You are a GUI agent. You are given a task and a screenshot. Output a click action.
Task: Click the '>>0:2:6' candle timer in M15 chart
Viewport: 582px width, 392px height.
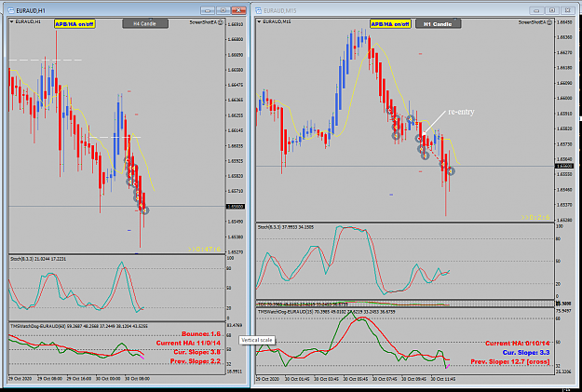pyautogui.click(x=535, y=218)
